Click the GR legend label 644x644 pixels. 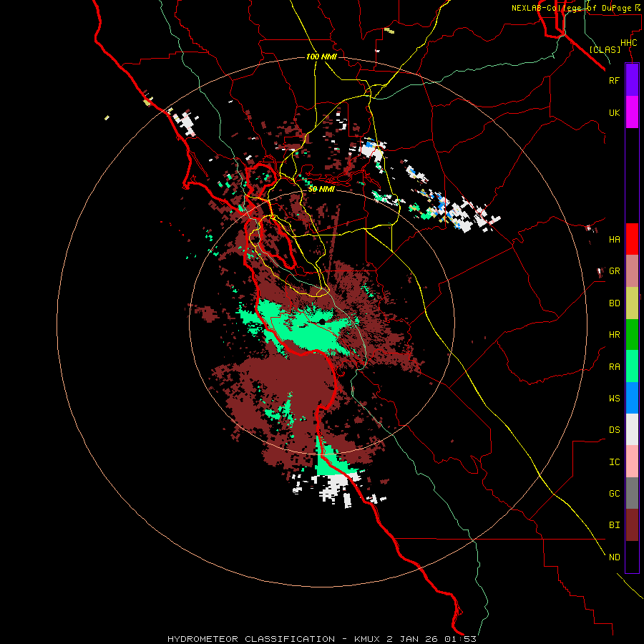(x=615, y=271)
